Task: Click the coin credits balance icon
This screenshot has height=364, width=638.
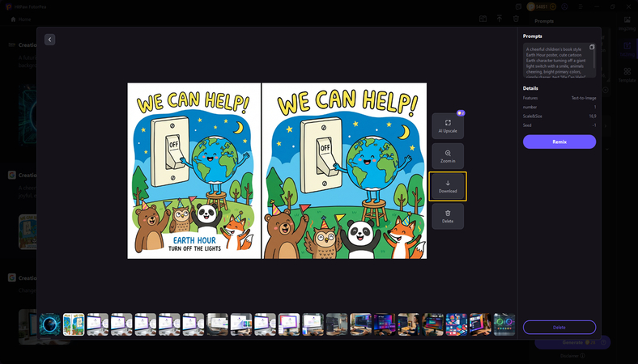Action: click(x=533, y=6)
